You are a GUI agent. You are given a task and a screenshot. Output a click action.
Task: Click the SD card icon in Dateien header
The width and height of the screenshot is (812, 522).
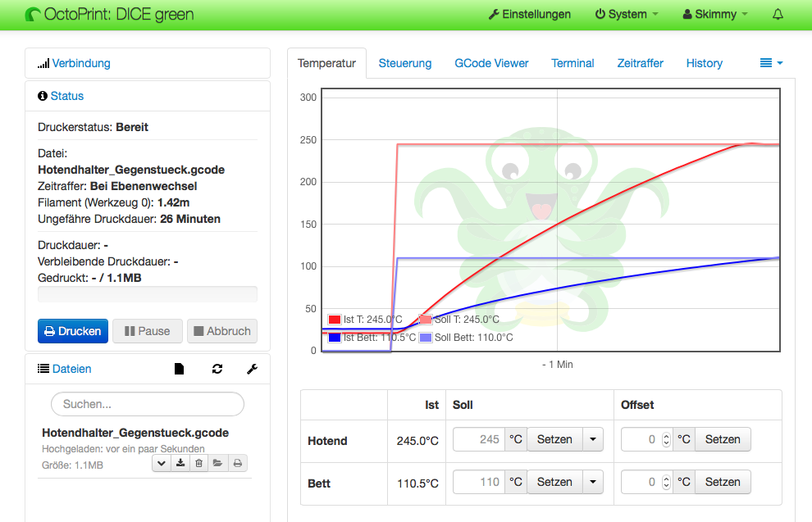point(179,370)
